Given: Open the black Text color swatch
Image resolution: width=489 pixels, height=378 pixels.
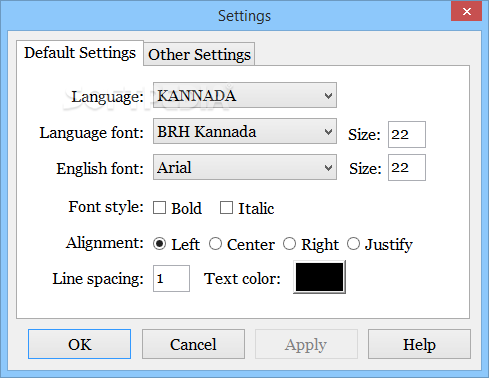Looking at the screenshot, I should [x=319, y=277].
